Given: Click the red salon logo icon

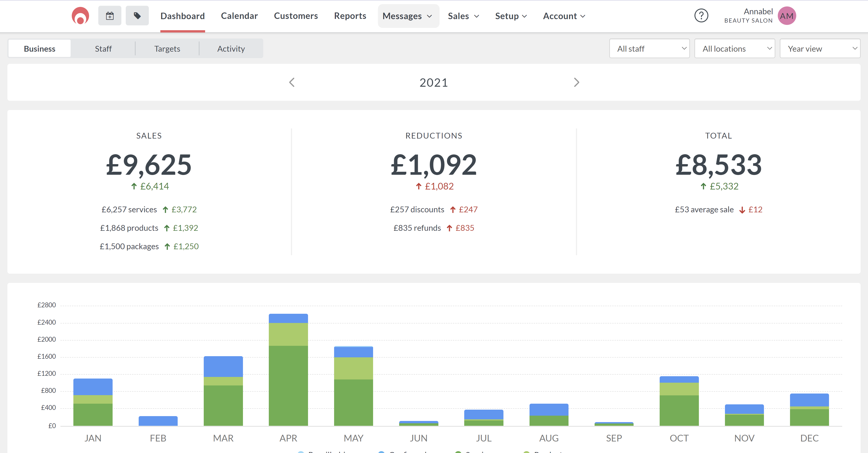Looking at the screenshot, I should point(80,16).
